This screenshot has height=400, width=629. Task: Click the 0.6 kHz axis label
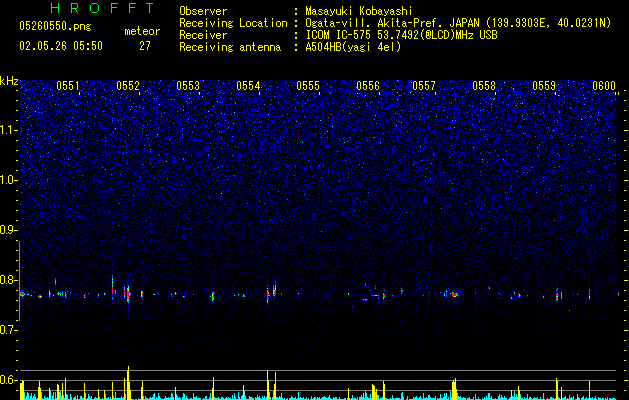tap(9, 380)
